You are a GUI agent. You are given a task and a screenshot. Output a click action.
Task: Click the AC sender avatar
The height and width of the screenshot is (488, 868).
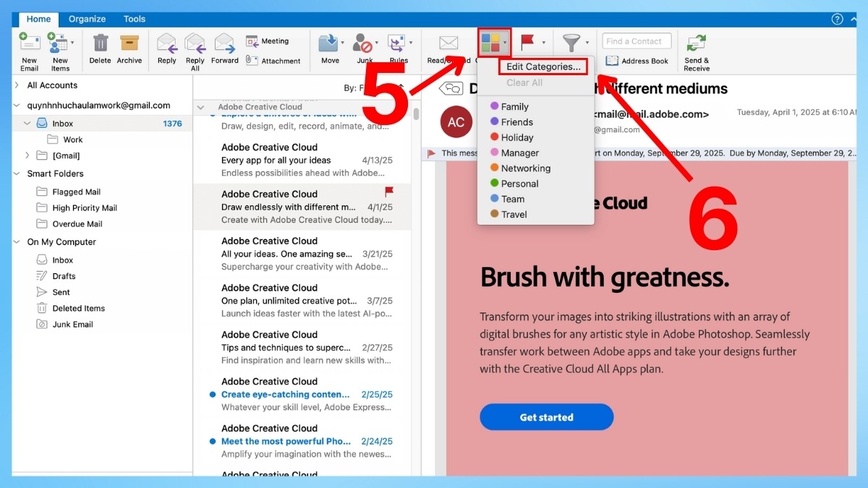point(456,122)
